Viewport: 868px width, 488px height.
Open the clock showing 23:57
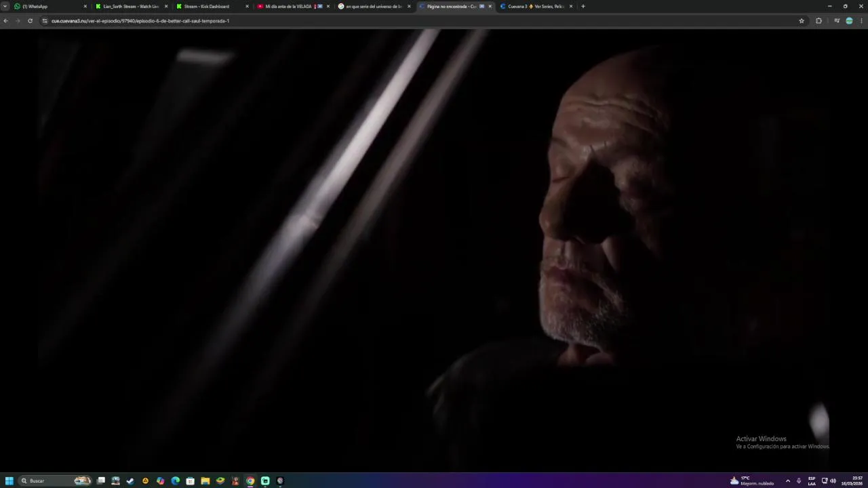[852, 481]
